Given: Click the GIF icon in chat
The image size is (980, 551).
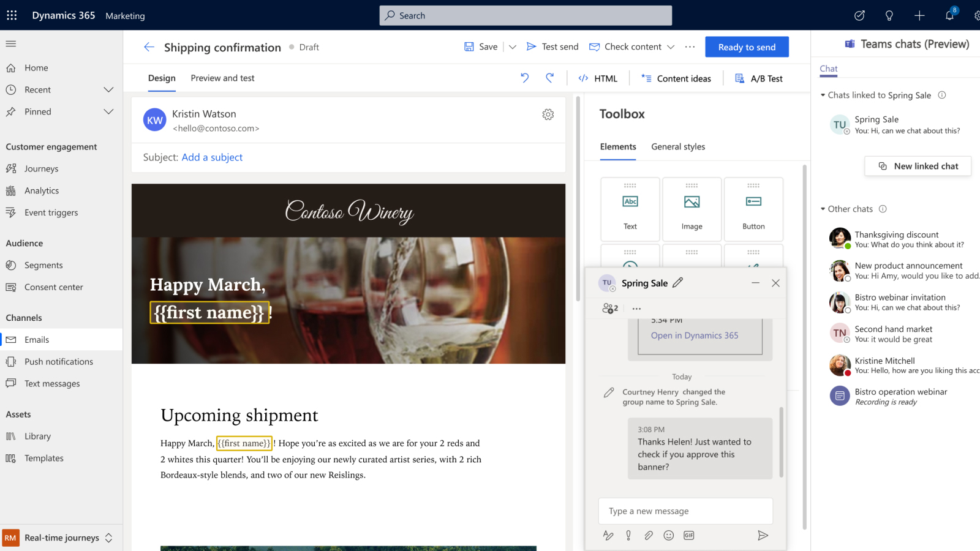Looking at the screenshot, I should coord(689,536).
